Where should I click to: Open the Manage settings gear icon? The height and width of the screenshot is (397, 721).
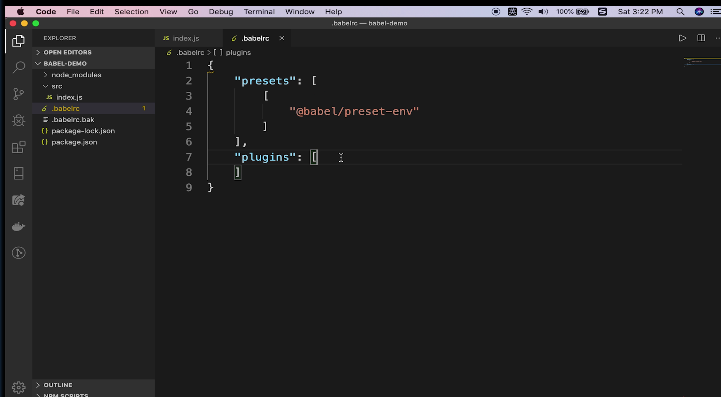click(18, 387)
